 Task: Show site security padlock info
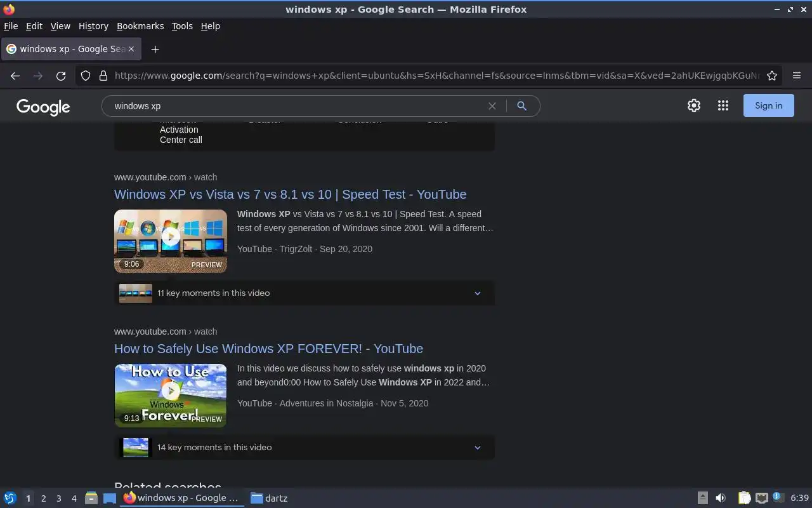point(103,76)
